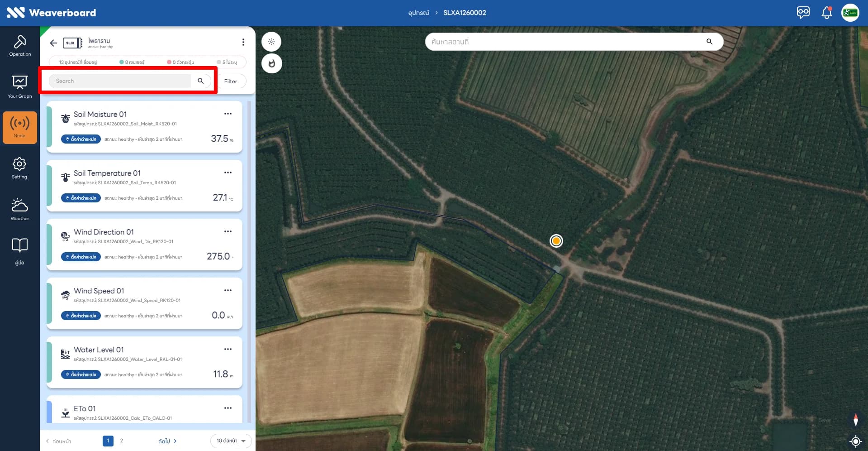
Task: Open options menu for Soil Temperature 01
Action: pos(228,173)
